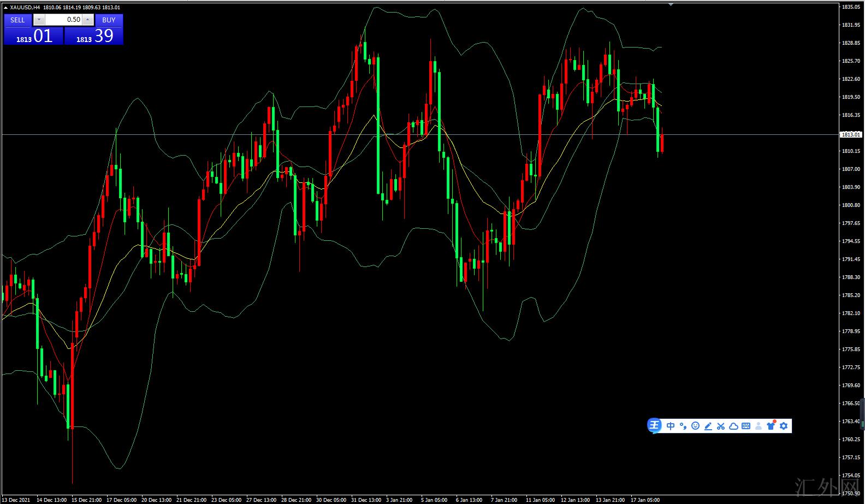Click the input method logo icon

(655, 426)
